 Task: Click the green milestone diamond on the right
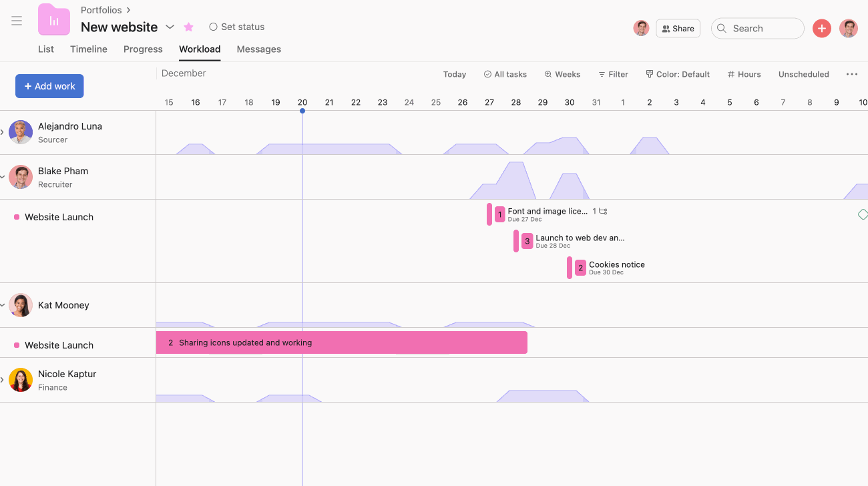[x=863, y=214]
